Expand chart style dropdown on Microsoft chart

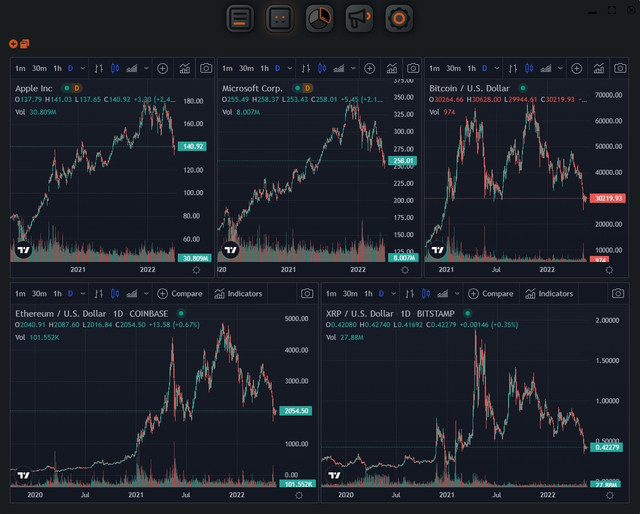pos(353,68)
